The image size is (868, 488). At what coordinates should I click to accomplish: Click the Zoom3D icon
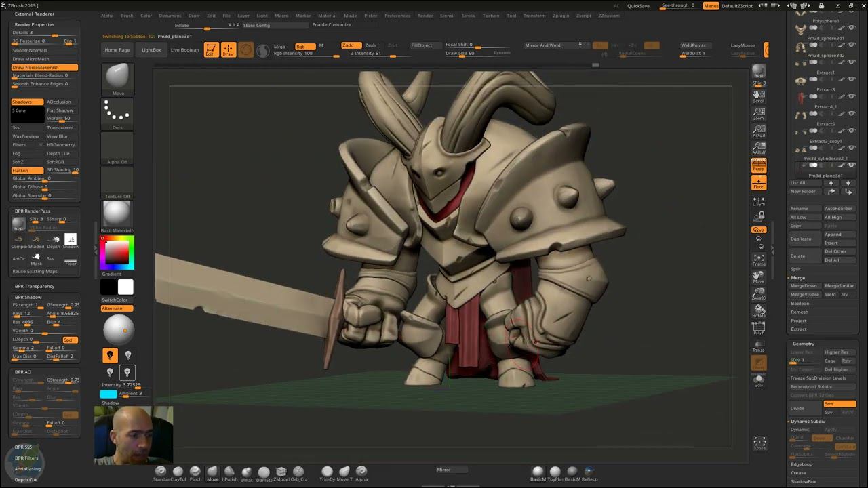pyautogui.click(x=759, y=293)
